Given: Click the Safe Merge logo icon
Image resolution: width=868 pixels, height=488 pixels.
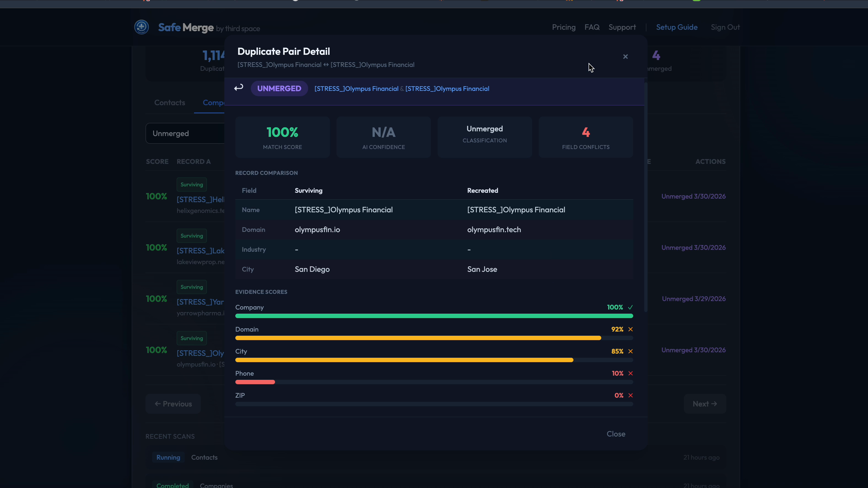Looking at the screenshot, I should [142, 27].
